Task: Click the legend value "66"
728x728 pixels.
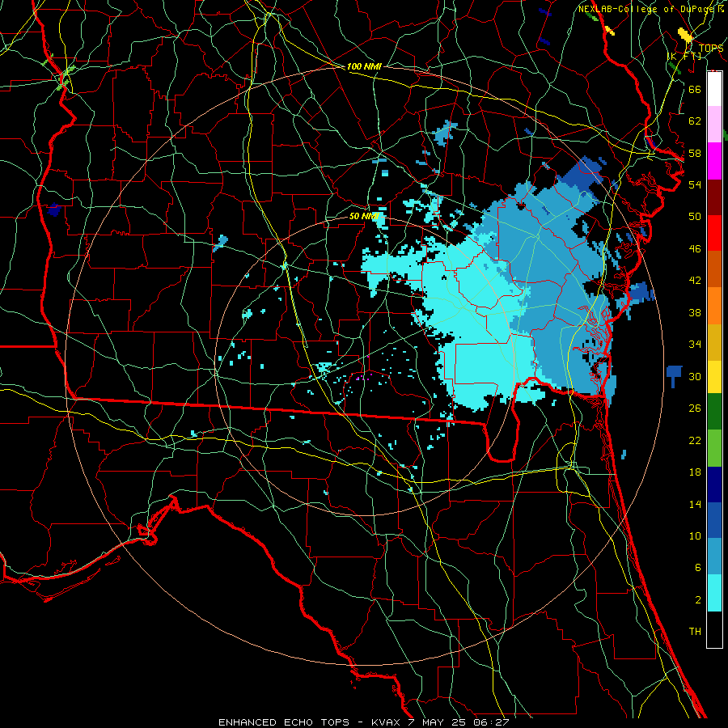Action: pyautogui.click(x=695, y=89)
